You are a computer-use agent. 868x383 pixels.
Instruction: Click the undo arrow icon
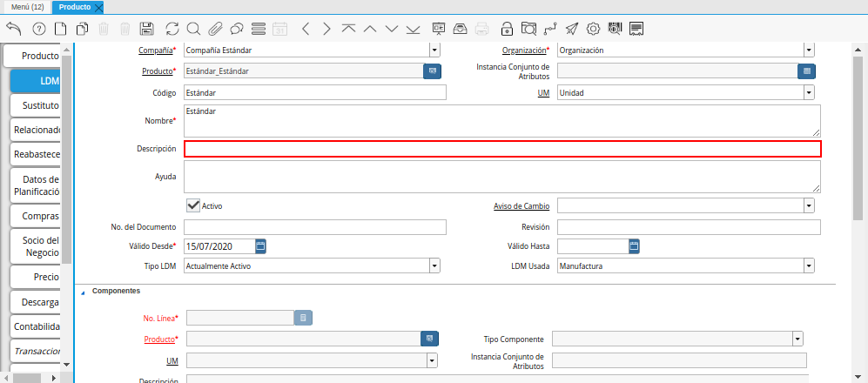(13, 29)
